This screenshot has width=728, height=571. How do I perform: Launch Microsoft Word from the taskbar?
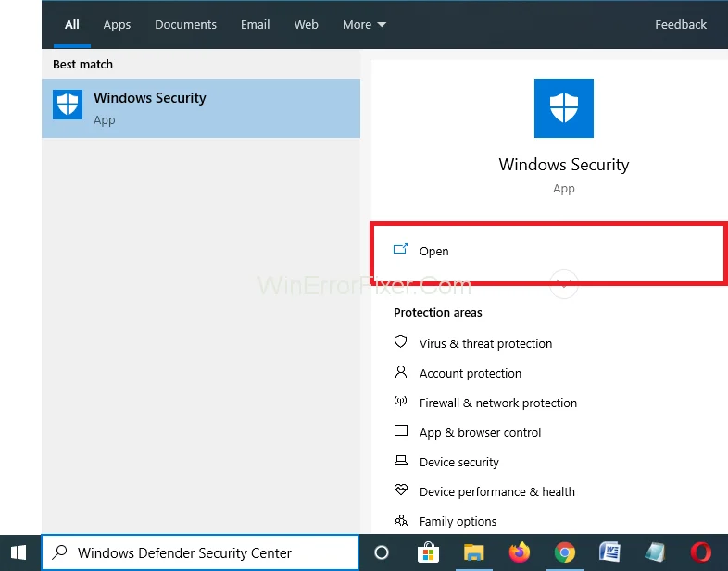(x=609, y=552)
